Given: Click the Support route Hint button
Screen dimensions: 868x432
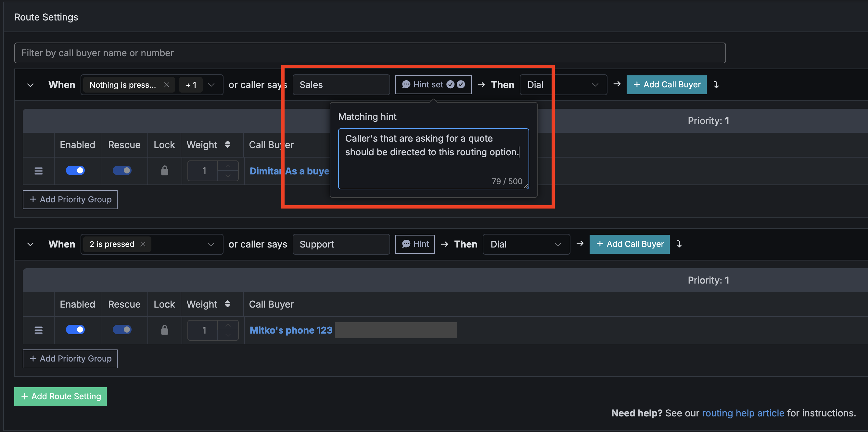Looking at the screenshot, I should click(415, 244).
